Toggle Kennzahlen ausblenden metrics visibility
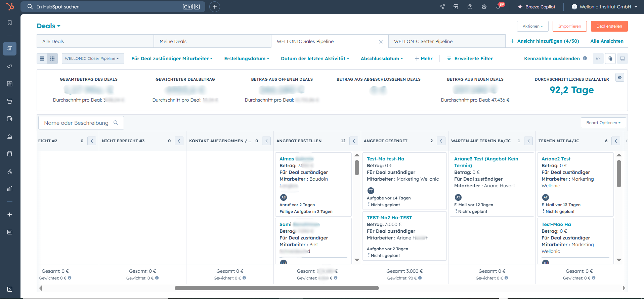 click(552, 59)
